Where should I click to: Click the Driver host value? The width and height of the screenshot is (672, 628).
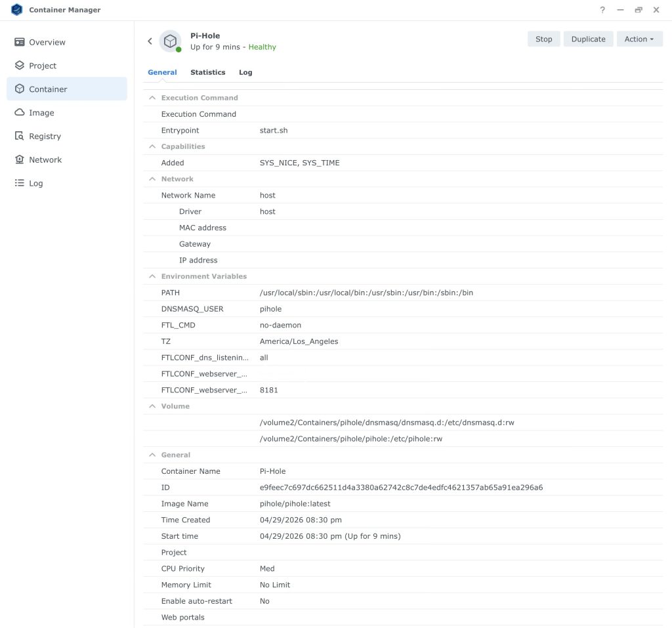click(268, 212)
